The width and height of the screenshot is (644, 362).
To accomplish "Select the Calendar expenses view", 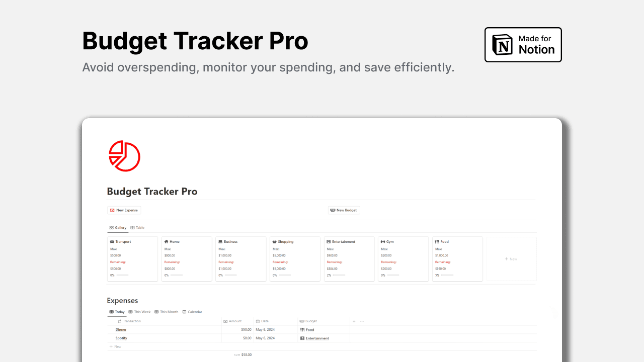I will click(x=193, y=312).
